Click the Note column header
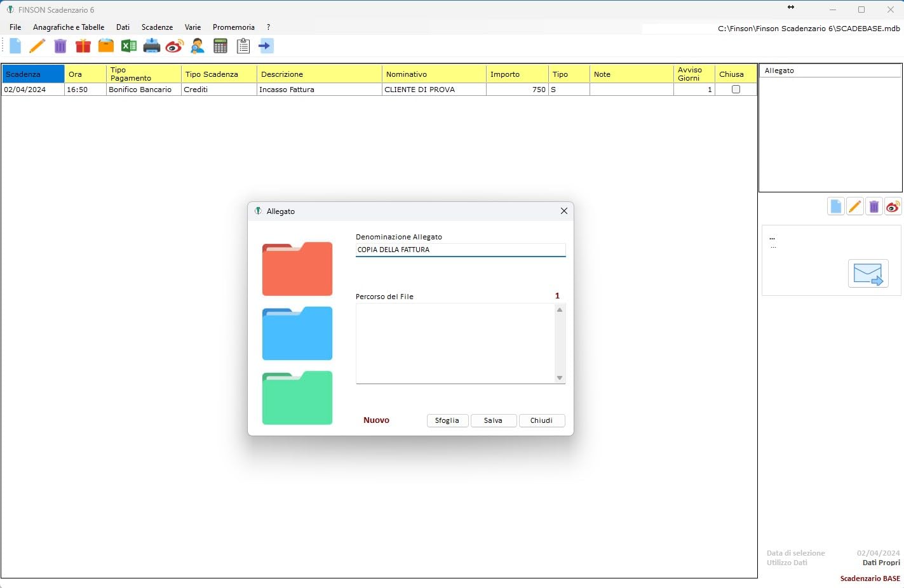Viewport: 904px width, 588px height. coord(631,74)
